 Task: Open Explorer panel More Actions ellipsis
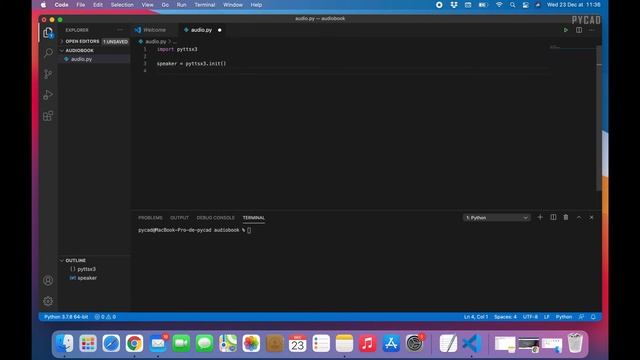pyautogui.click(x=120, y=30)
